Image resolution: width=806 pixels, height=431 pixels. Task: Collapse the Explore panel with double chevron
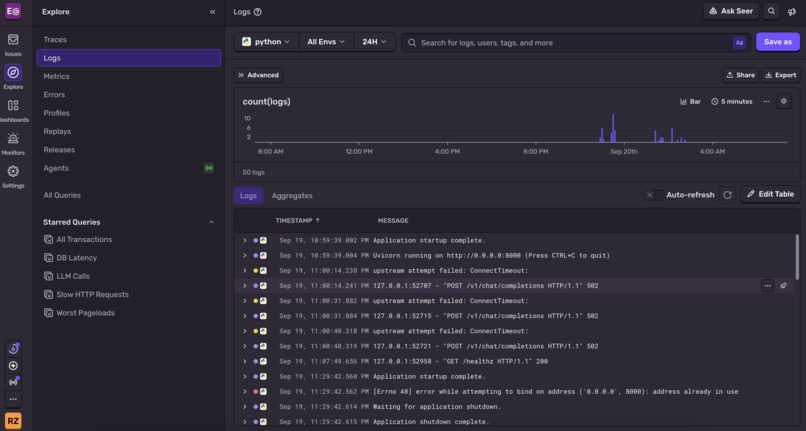pos(212,12)
